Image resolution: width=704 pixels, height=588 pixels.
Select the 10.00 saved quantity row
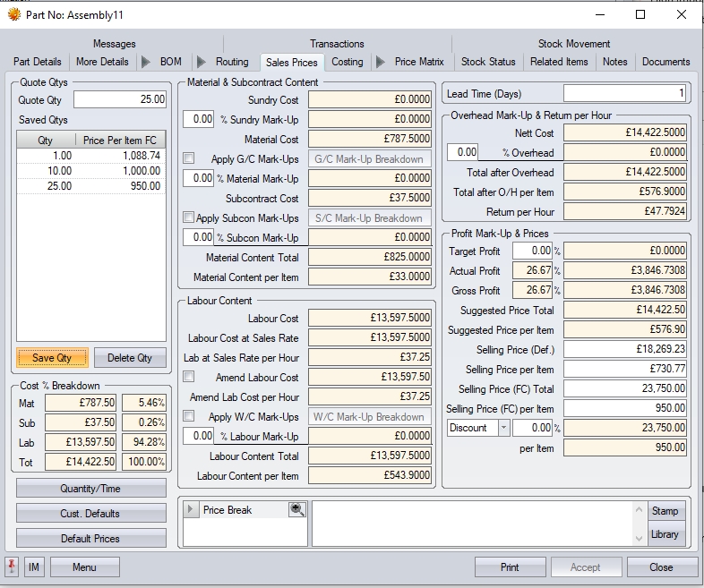(x=91, y=171)
